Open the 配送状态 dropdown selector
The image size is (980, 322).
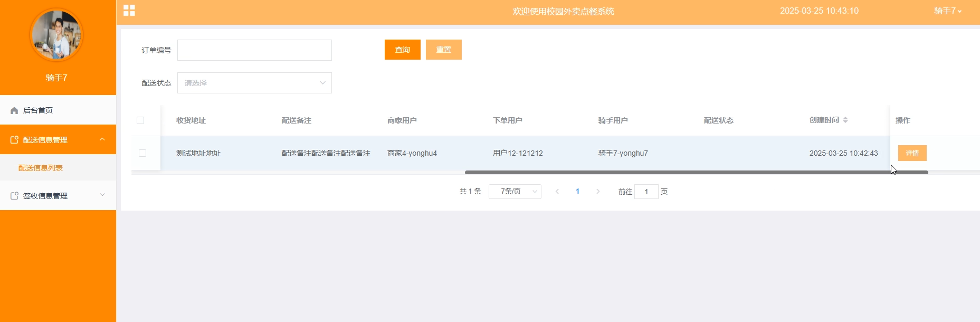pyautogui.click(x=254, y=83)
